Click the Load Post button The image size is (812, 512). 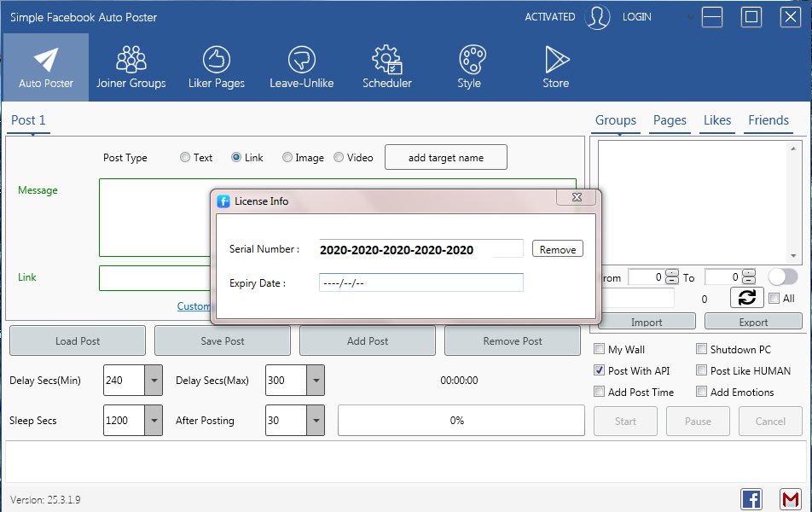[x=78, y=340]
